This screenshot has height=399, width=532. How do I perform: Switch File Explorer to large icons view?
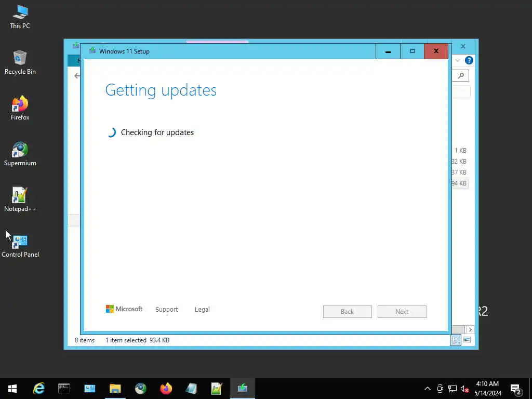(x=467, y=340)
